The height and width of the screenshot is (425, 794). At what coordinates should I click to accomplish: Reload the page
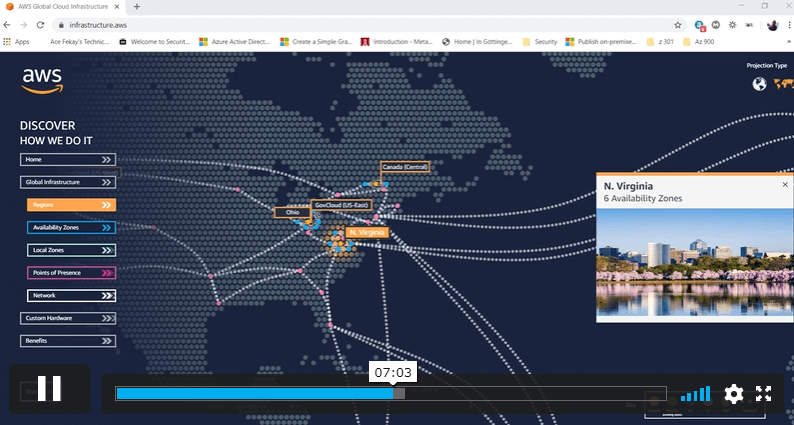41,25
